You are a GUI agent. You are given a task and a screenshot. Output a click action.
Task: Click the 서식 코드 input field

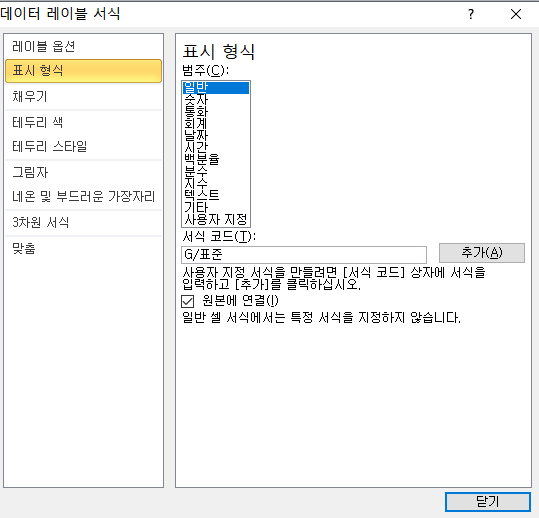304,255
